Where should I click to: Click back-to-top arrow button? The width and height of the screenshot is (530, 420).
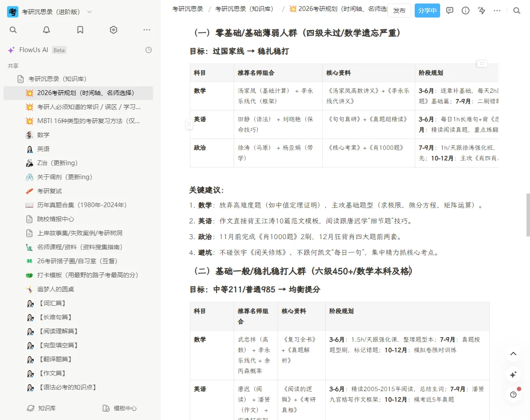coord(513,354)
